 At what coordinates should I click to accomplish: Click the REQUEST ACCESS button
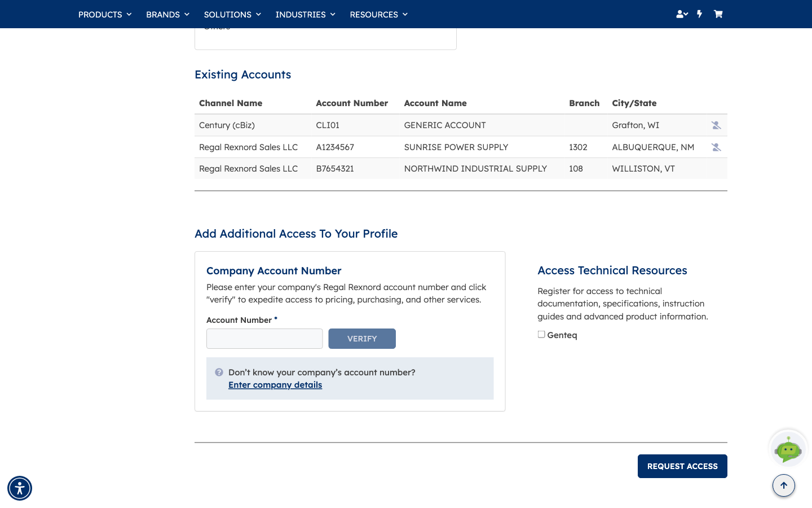pos(682,466)
